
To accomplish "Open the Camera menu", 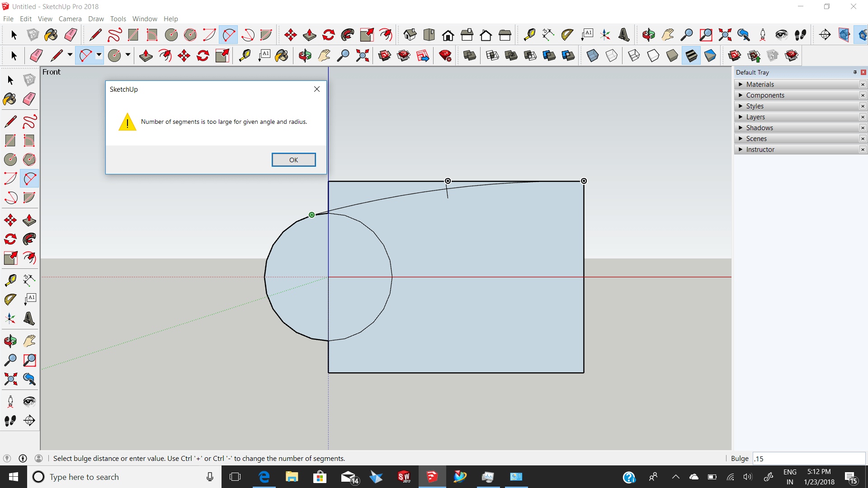I will point(70,19).
